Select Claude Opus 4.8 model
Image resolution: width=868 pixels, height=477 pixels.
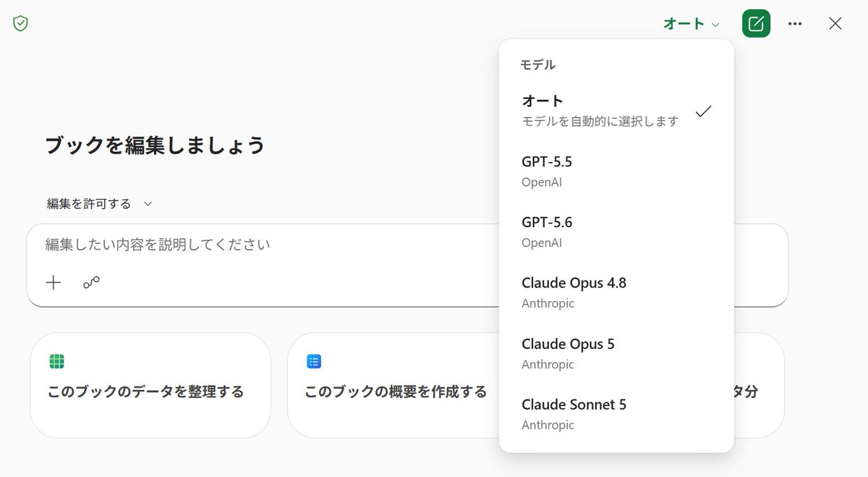coord(616,292)
